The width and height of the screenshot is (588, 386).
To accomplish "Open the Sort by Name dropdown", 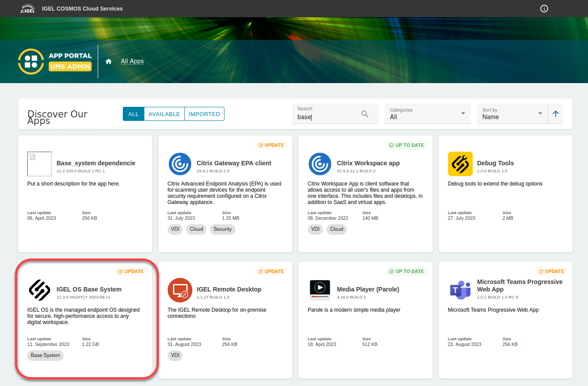I will [x=512, y=114].
